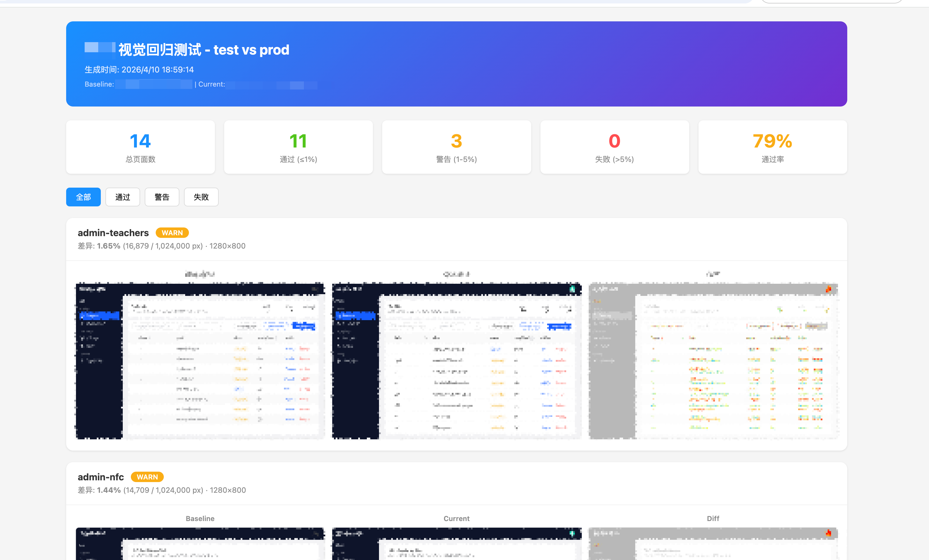929x560 pixels.
Task: Select the 全部 filter tab
Action: tap(83, 197)
